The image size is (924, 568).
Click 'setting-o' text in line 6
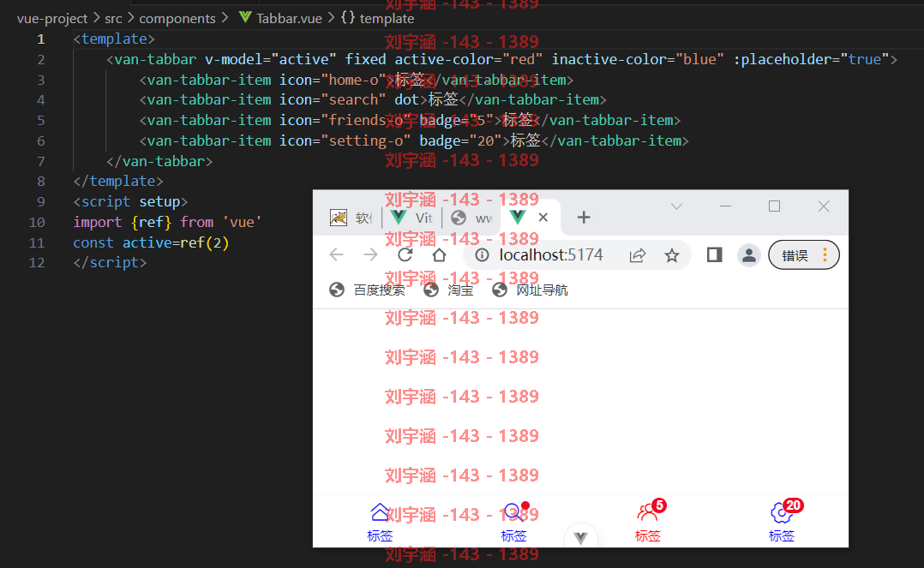365,141
